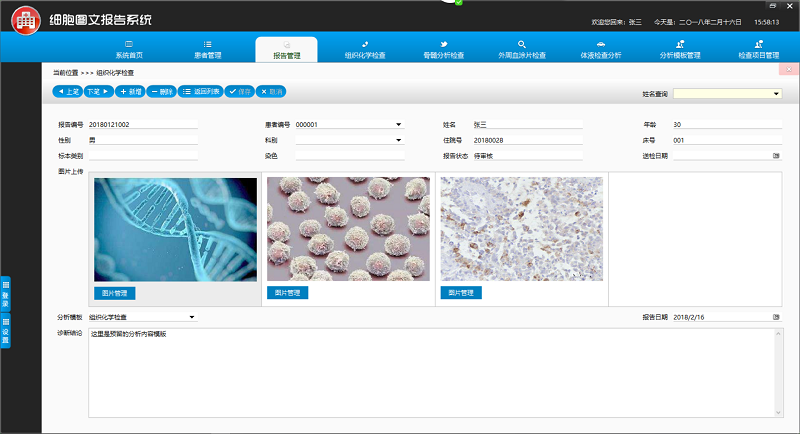Open the 患者管理 tab
The image size is (800, 434).
click(207, 49)
